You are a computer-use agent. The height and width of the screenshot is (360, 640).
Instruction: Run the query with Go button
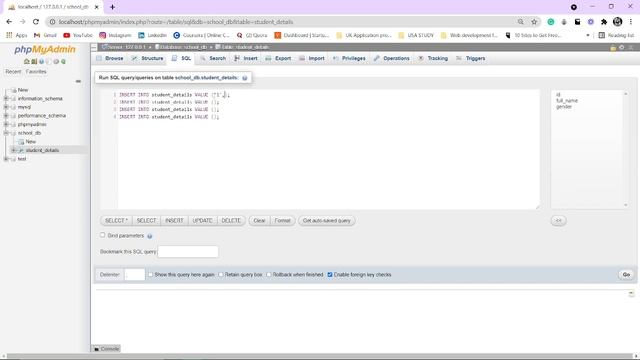click(x=626, y=275)
